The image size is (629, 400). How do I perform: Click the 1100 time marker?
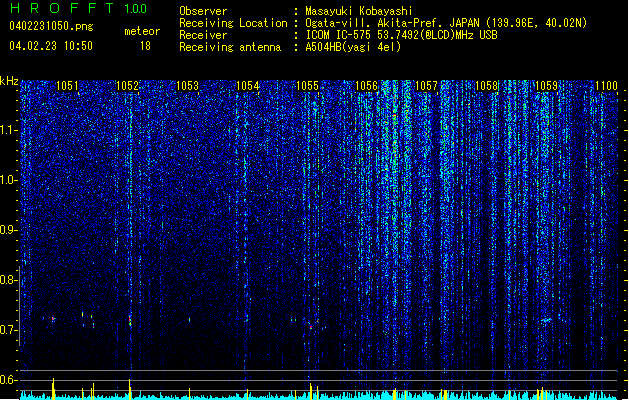[606, 86]
